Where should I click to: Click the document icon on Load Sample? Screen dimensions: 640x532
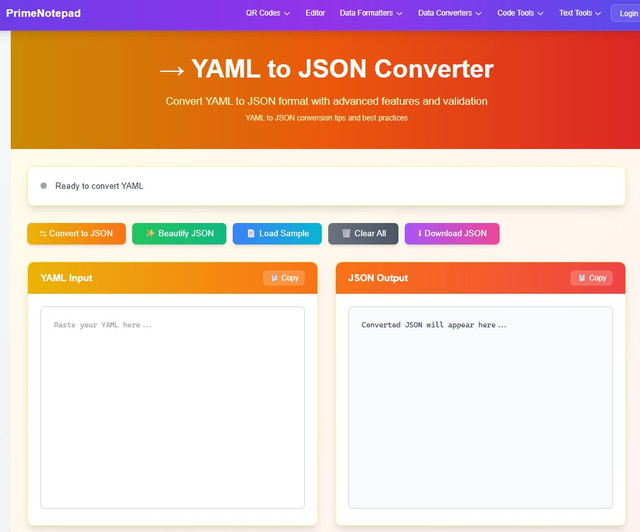click(x=251, y=233)
